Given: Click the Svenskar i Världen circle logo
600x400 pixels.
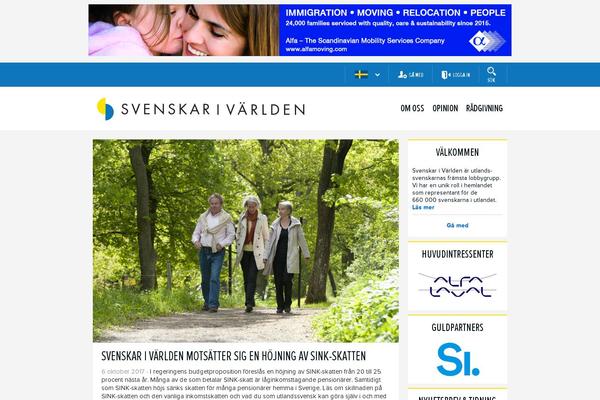Looking at the screenshot, I should tap(105, 109).
